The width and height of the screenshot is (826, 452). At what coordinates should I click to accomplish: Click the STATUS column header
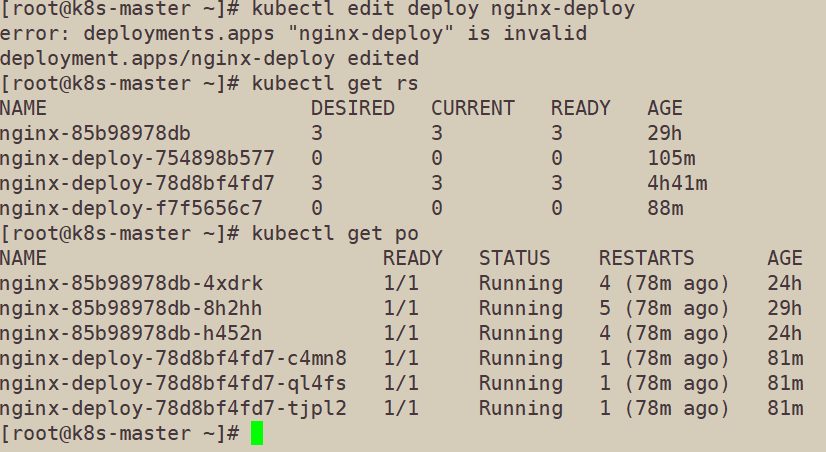point(515,259)
